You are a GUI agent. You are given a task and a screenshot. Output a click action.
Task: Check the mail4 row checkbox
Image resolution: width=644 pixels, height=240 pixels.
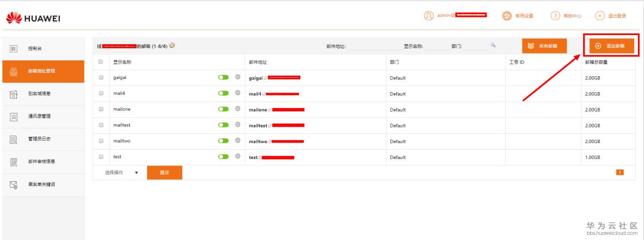coord(100,93)
